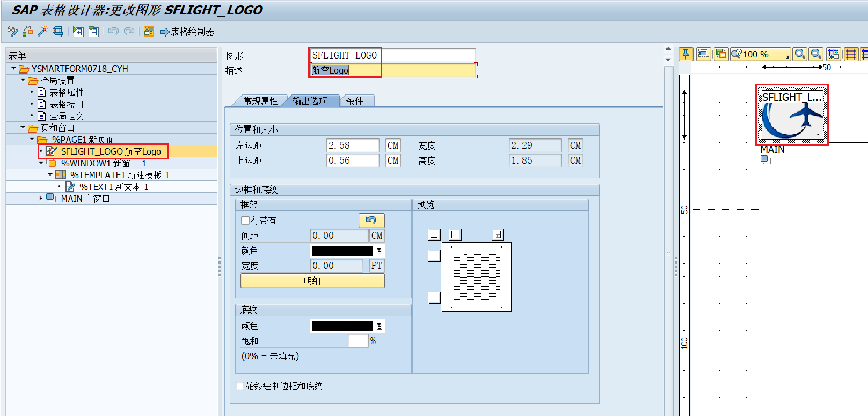Expand the MAIN 主窗口 node
The height and width of the screenshot is (416, 868).
(41, 198)
